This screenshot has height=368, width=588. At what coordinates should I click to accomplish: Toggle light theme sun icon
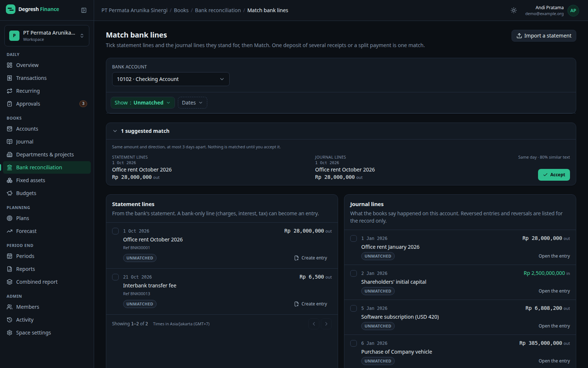point(514,10)
